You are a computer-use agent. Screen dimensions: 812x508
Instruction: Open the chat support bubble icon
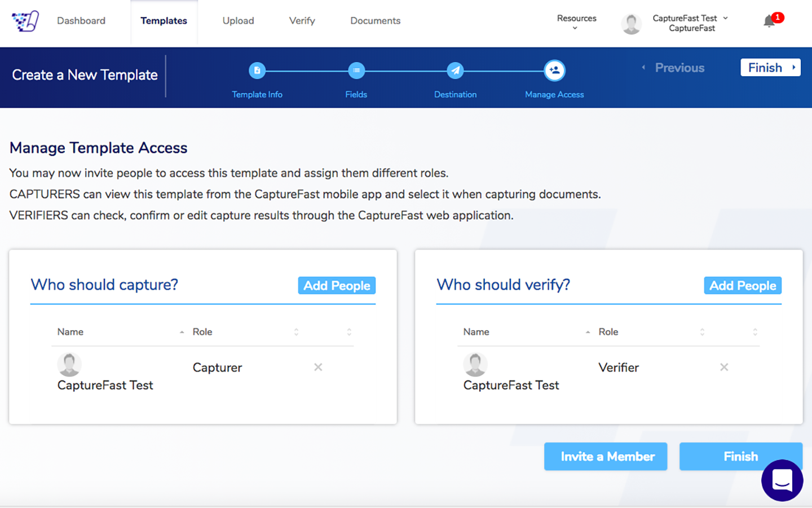point(782,480)
